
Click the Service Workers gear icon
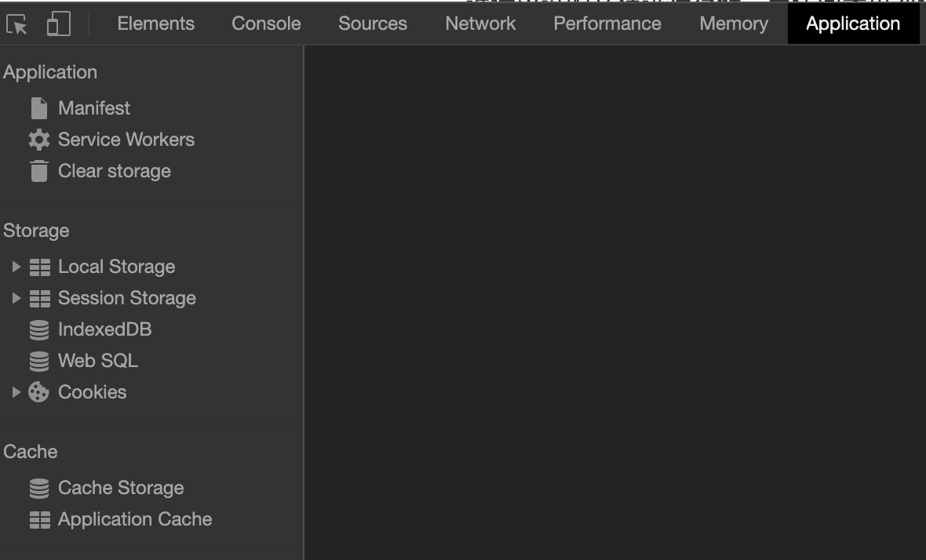pos(38,140)
